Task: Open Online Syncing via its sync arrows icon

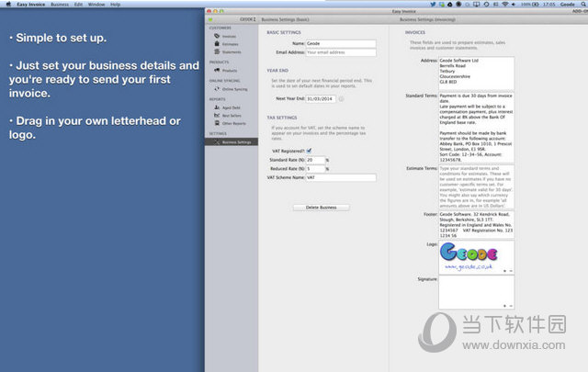Action: point(217,89)
